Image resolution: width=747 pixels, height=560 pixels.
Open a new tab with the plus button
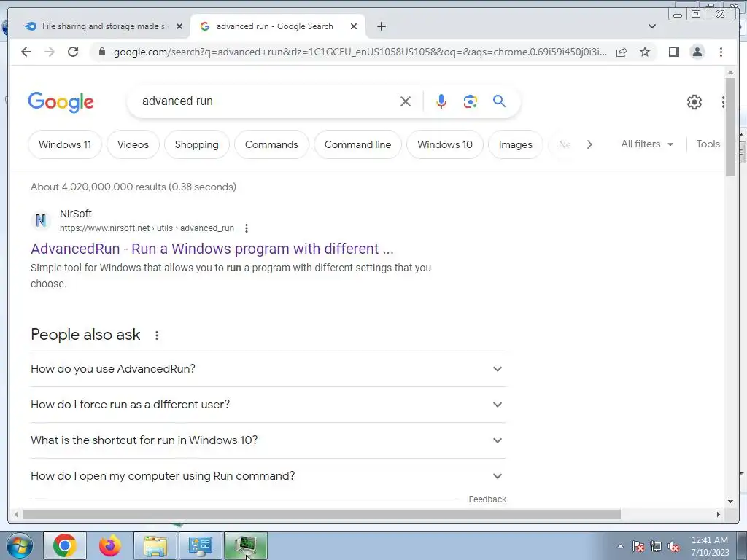(381, 26)
